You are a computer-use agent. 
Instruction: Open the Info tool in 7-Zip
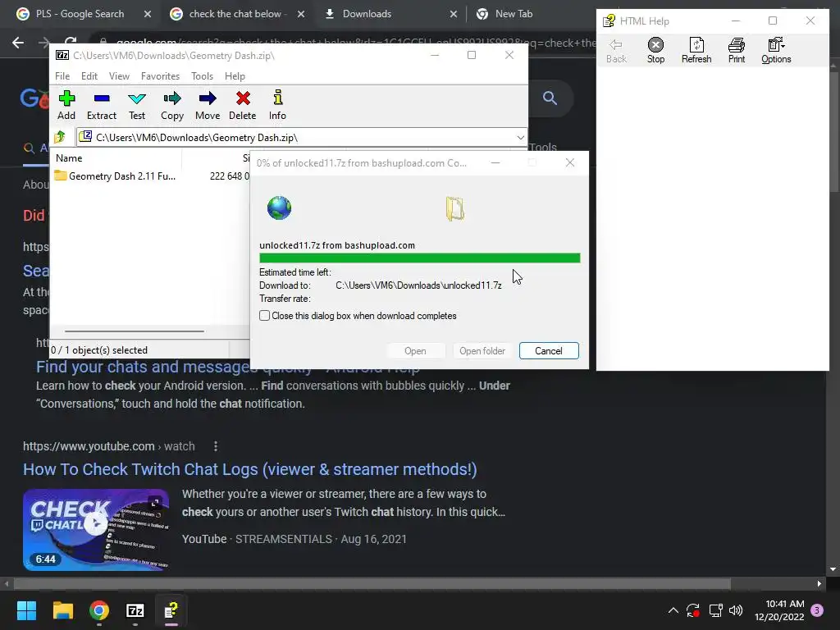[x=277, y=105]
